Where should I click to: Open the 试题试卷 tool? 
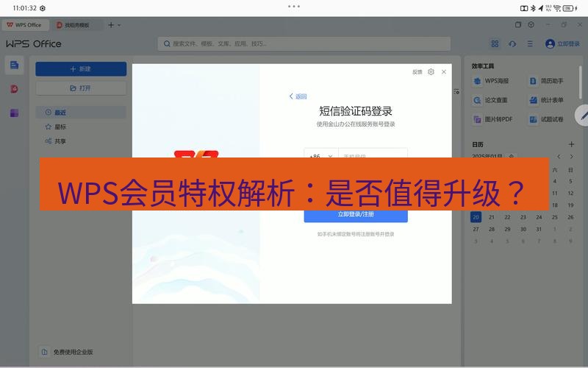[546, 119]
